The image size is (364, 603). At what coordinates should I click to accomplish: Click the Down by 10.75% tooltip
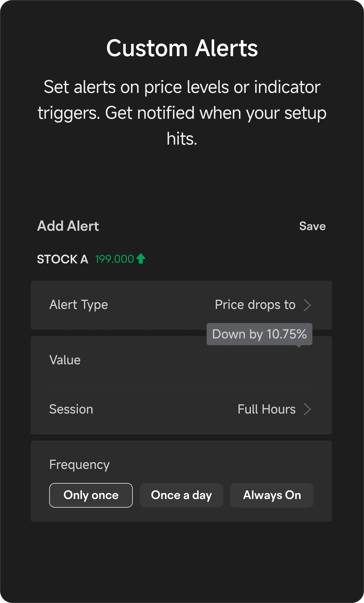pyautogui.click(x=259, y=334)
